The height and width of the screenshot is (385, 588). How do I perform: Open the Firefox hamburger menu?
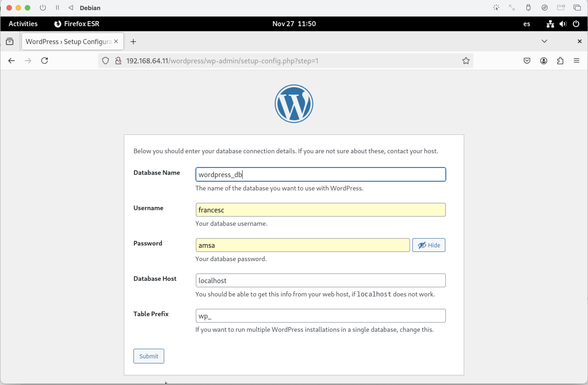point(576,61)
